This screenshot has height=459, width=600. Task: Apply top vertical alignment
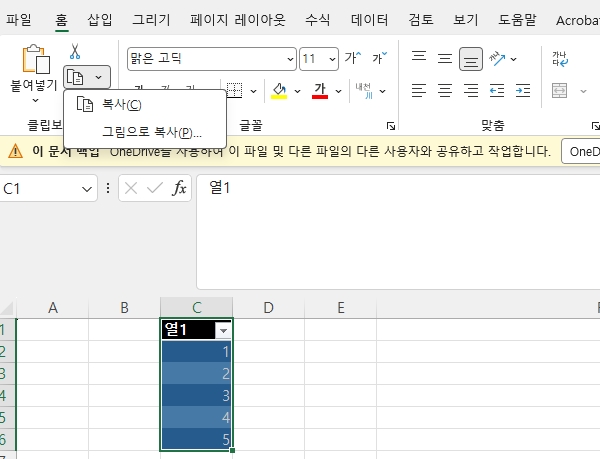419,58
